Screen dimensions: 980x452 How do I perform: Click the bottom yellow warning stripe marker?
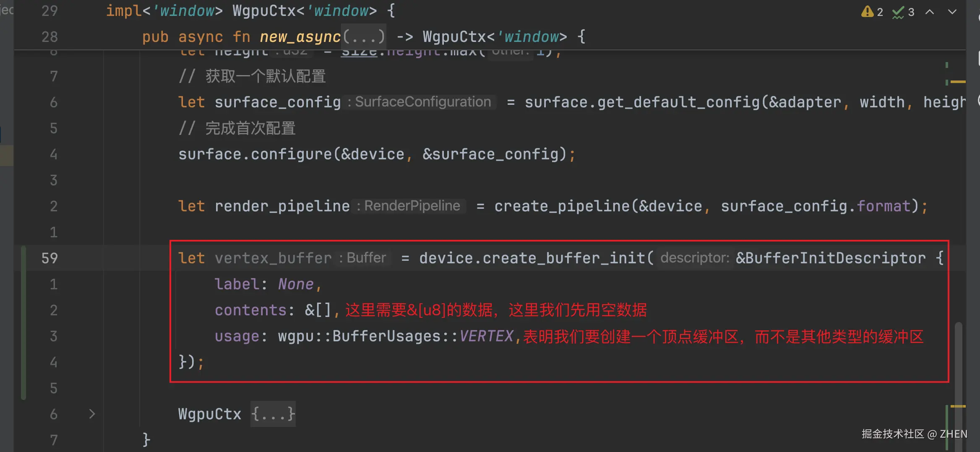click(x=958, y=406)
